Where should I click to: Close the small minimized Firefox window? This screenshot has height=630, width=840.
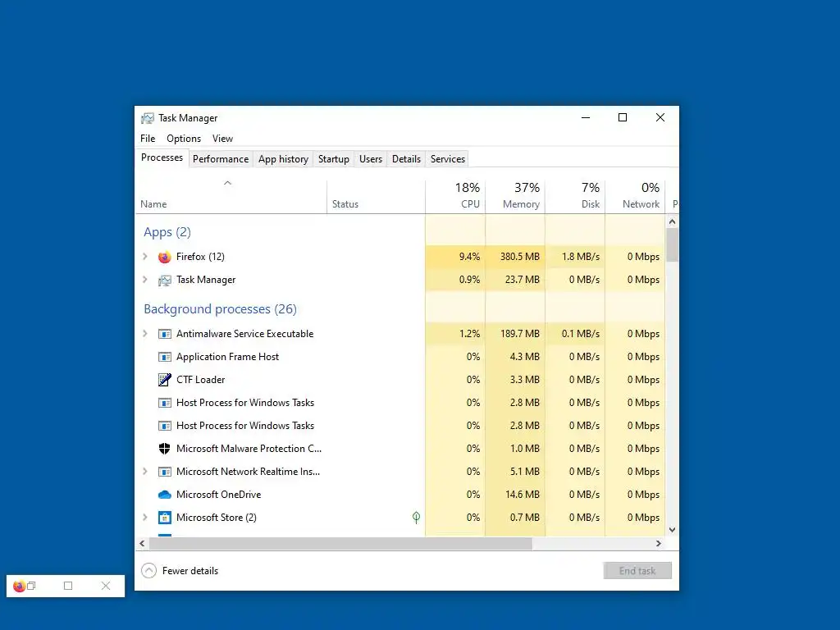tap(106, 586)
